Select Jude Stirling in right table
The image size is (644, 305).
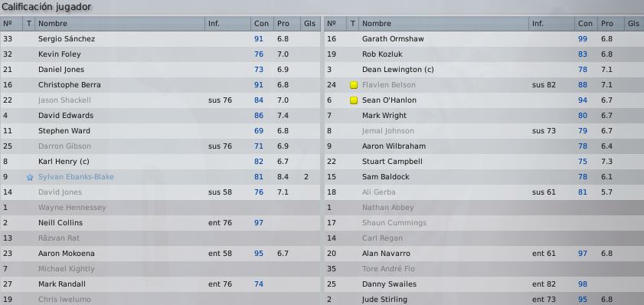[x=484, y=299]
